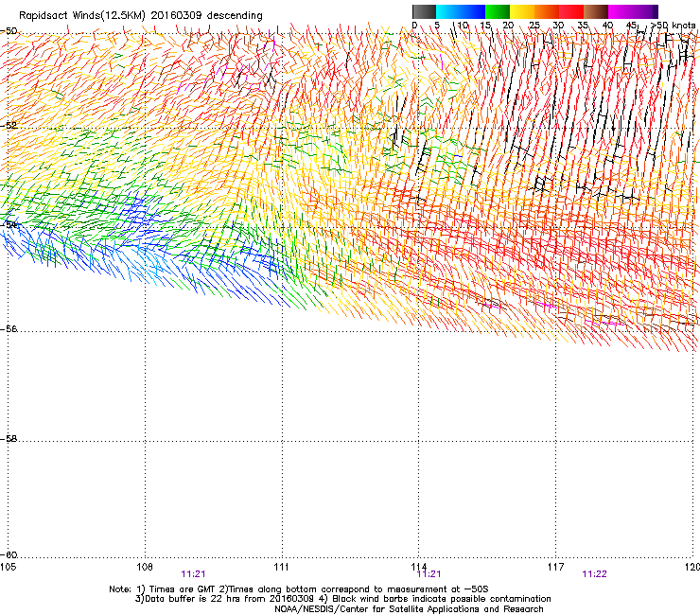Click the 111 longitude axis label

tap(281, 567)
